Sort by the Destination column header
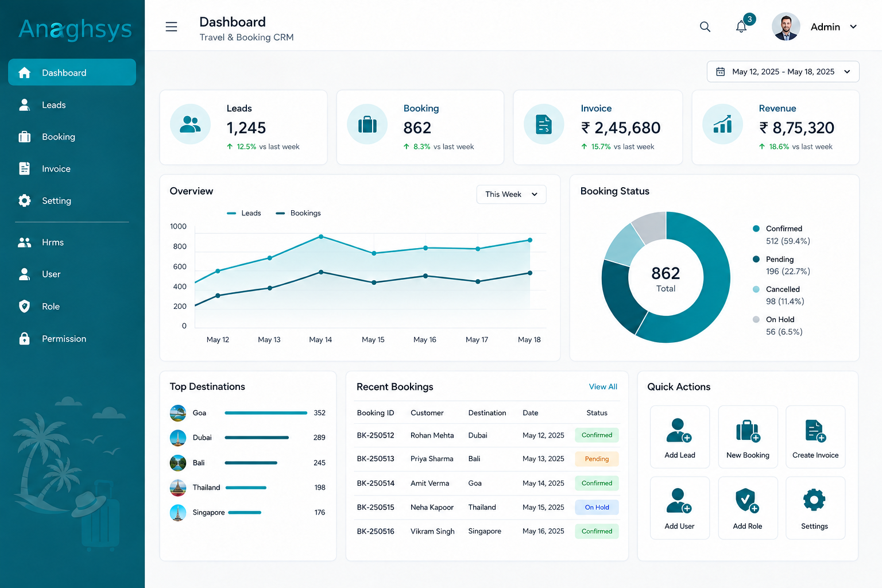 click(487, 413)
